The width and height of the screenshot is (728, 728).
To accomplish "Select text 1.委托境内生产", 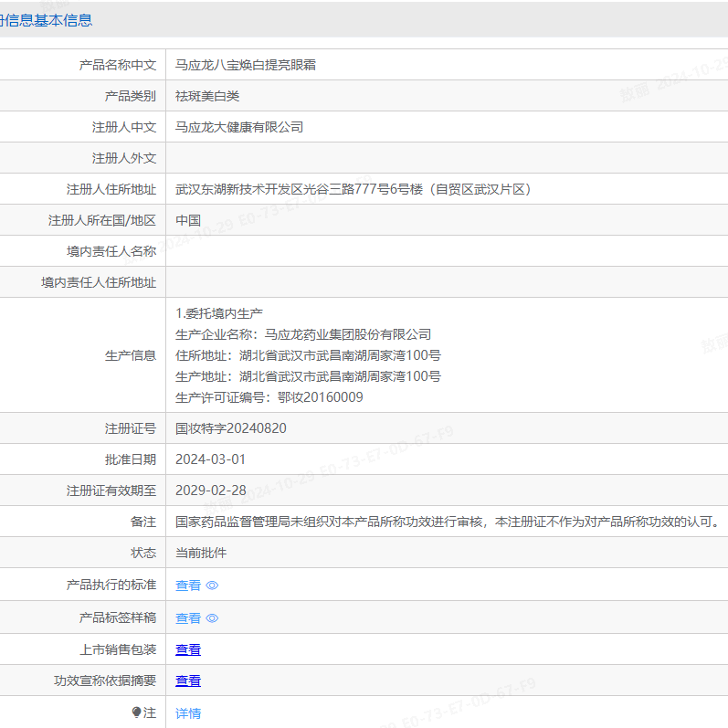I will click(219, 314).
